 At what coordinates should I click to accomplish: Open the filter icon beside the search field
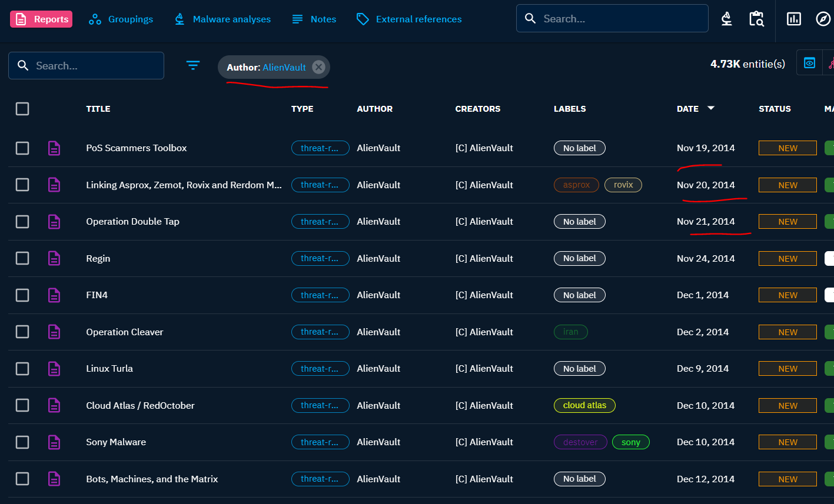coord(193,65)
